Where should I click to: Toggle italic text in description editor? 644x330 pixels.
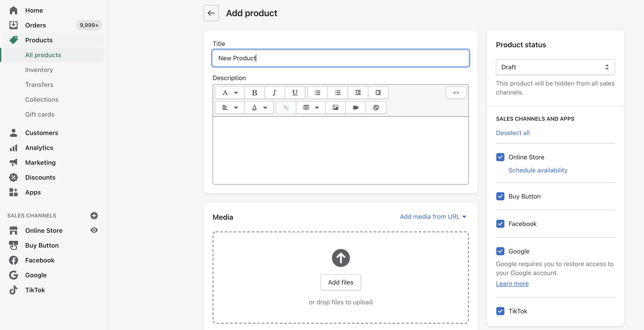point(274,93)
